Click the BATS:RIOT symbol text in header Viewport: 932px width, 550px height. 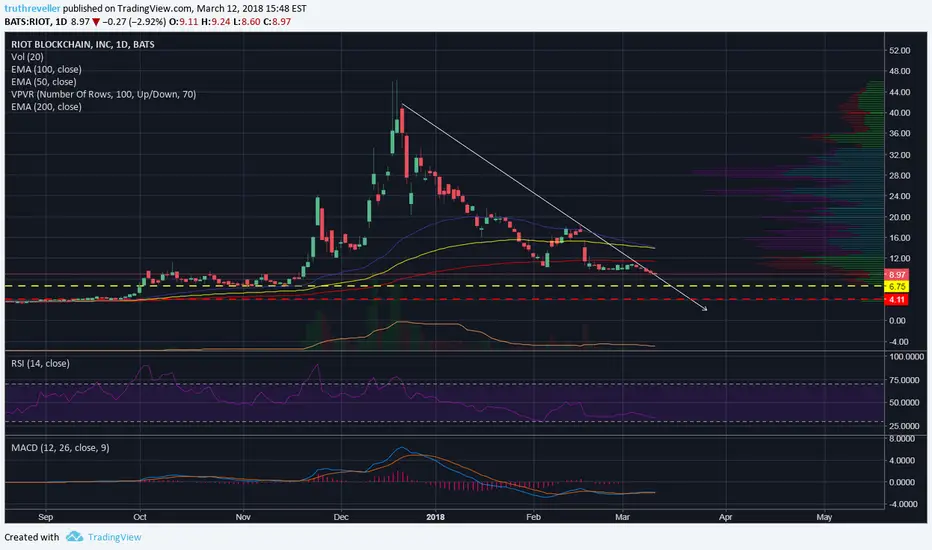coord(27,22)
